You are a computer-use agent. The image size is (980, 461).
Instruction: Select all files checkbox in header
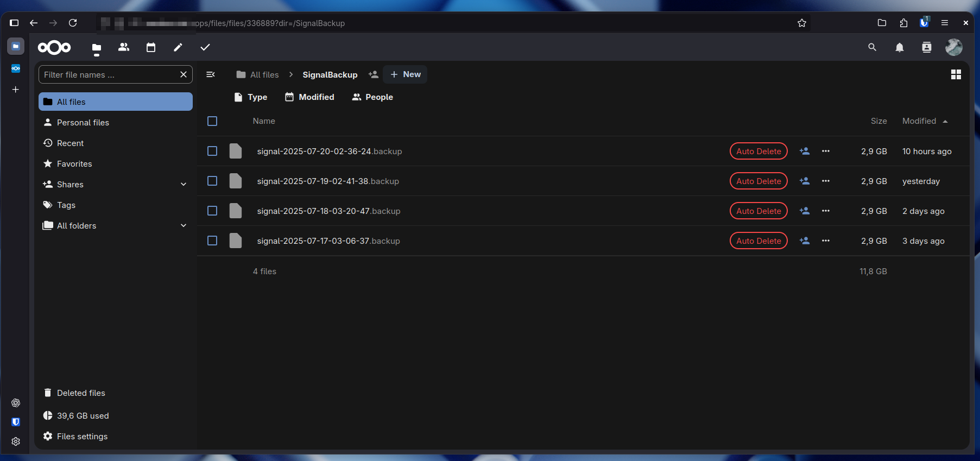212,121
